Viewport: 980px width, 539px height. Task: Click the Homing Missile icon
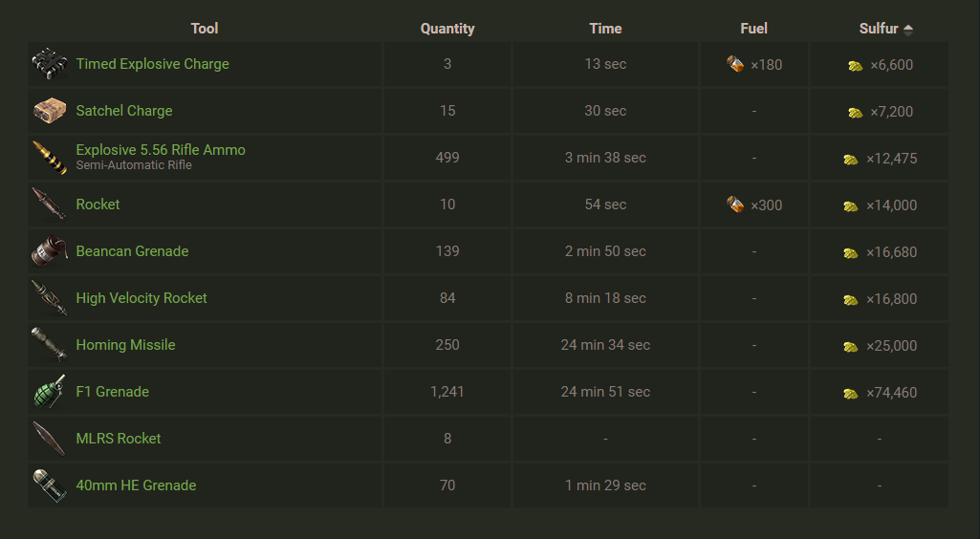(49, 345)
